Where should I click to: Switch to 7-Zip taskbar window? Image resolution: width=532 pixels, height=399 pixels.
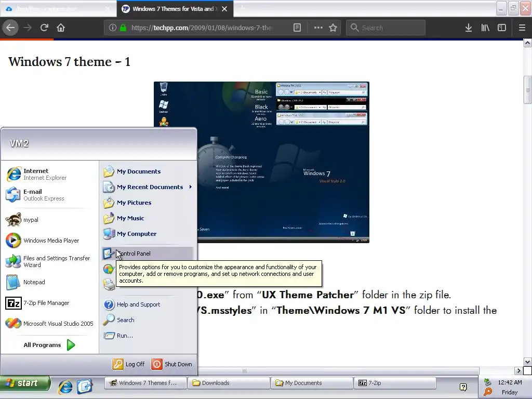coord(395,383)
